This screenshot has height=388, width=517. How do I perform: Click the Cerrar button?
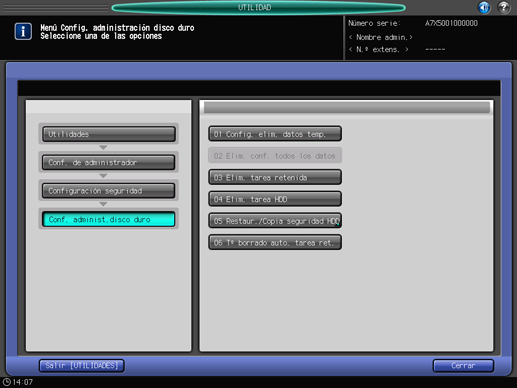pyautogui.click(x=463, y=366)
